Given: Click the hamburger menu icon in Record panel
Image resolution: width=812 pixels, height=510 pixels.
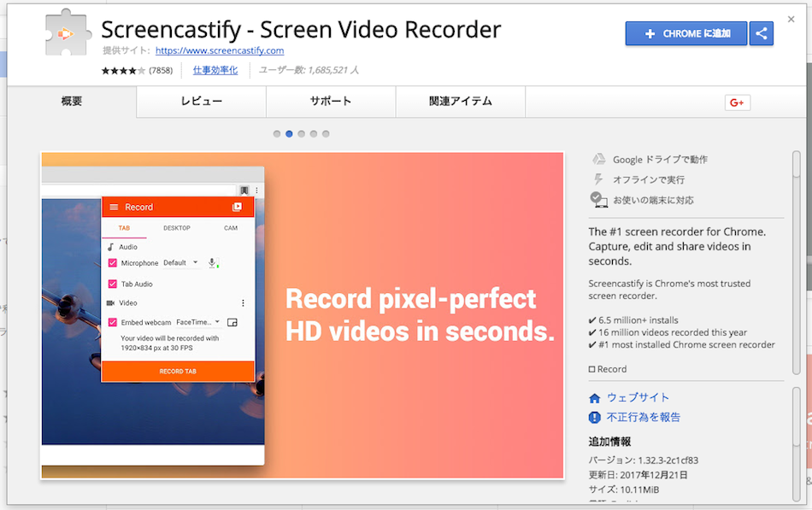Looking at the screenshot, I should click(x=114, y=207).
